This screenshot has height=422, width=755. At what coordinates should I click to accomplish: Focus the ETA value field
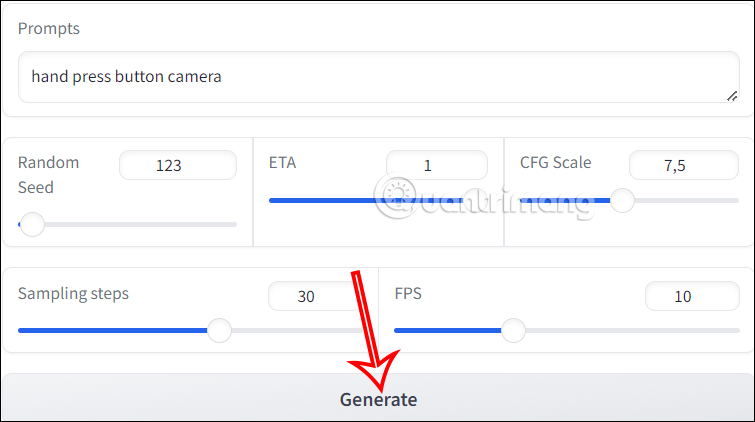click(x=436, y=165)
